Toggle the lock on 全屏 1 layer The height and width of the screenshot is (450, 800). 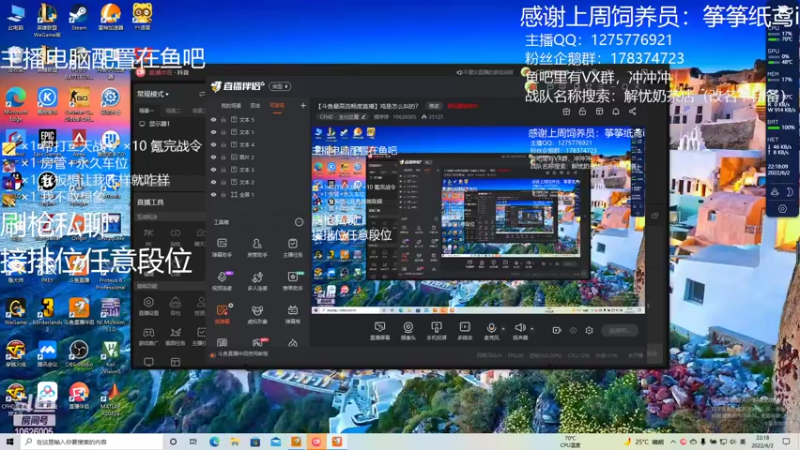pyautogui.click(x=223, y=195)
